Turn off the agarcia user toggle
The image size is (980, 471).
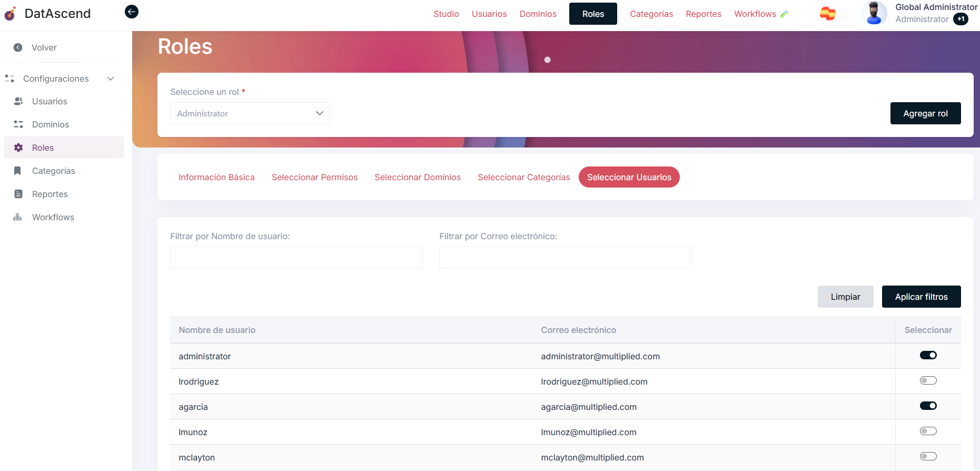click(x=928, y=406)
